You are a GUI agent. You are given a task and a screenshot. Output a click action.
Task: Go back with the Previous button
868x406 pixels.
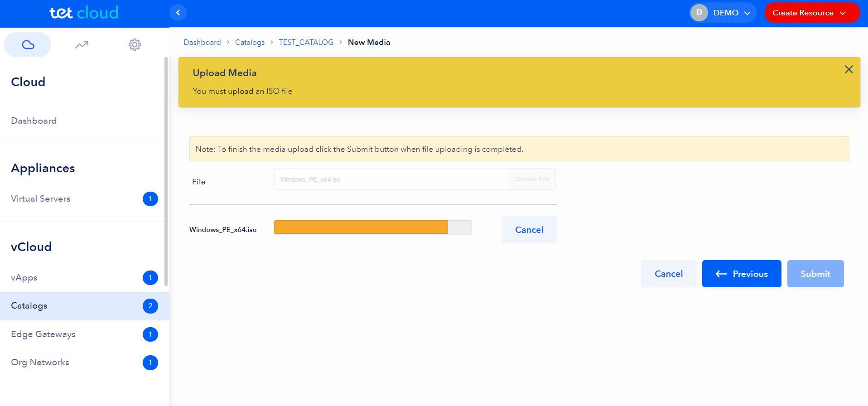point(742,274)
